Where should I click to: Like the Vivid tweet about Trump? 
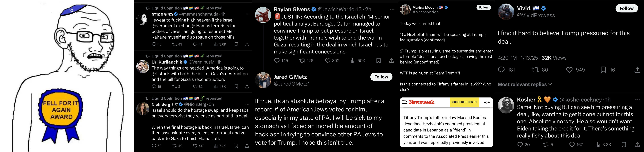(569, 70)
